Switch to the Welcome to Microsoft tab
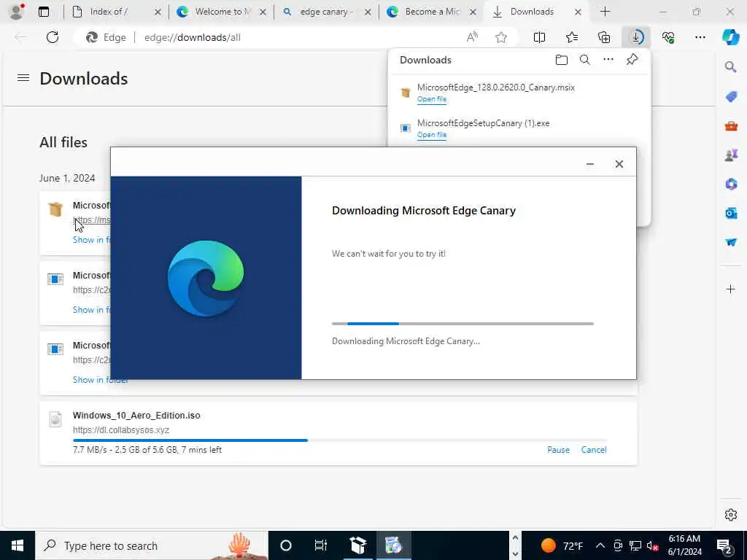 pyautogui.click(x=222, y=12)
